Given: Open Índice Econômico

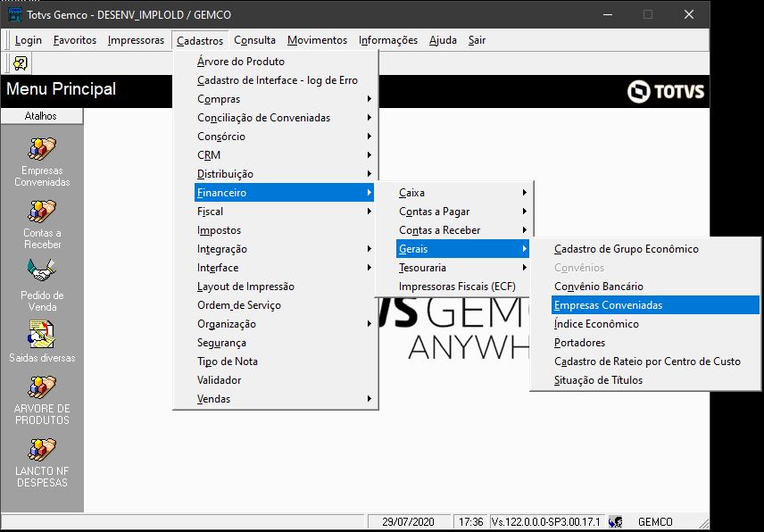Looking at the screenshot, I should tap(655, 324).
